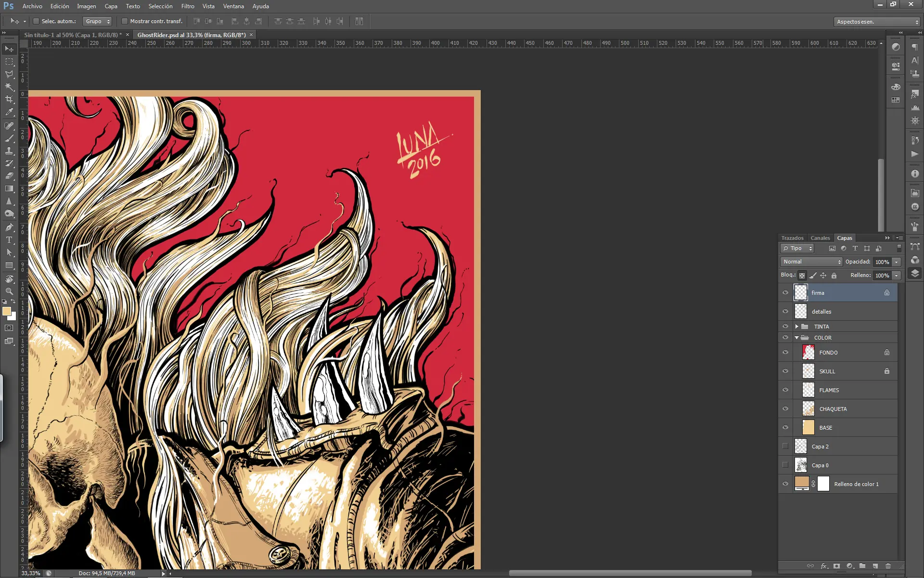The image size is (924, 578).
Task: Show the Capa 2 layer
Action: pyautogui.click(x=785, y=446)
